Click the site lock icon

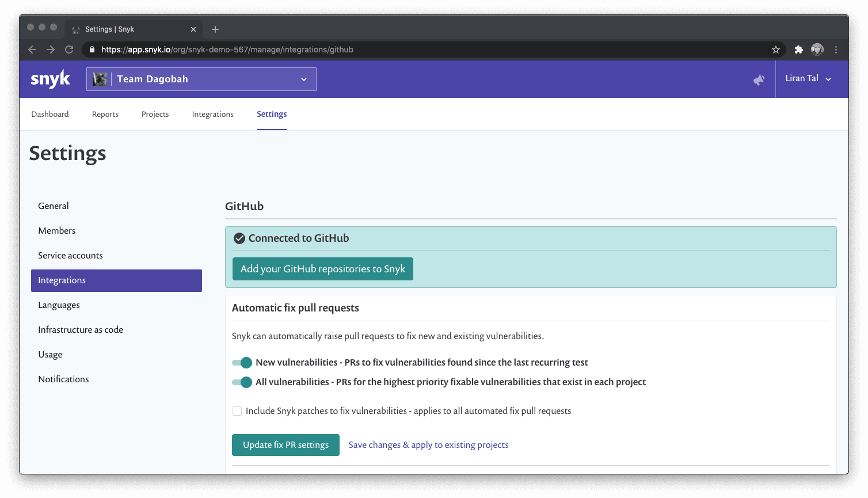click(x=92, y=50)
